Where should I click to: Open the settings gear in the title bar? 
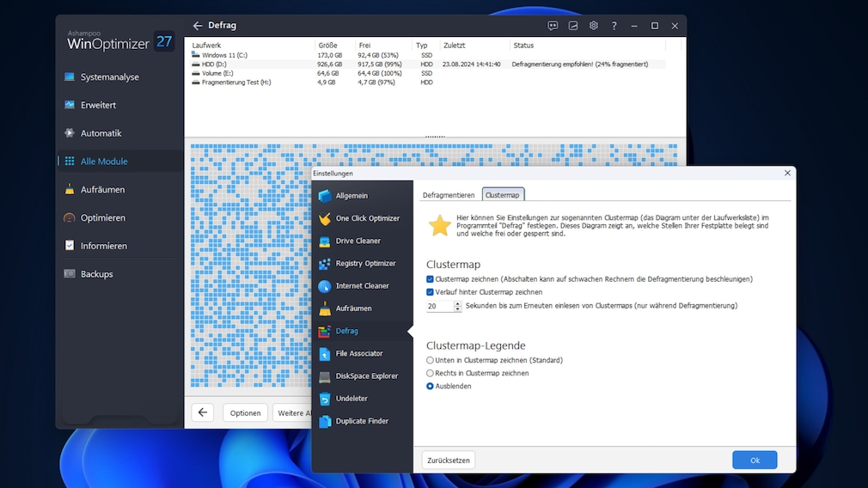(593, 26)
